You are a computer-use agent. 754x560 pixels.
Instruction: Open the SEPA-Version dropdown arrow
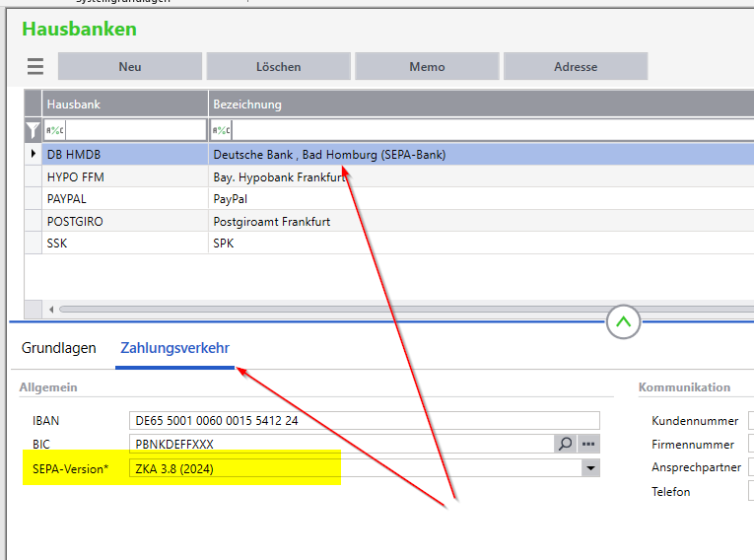[590, 468]
